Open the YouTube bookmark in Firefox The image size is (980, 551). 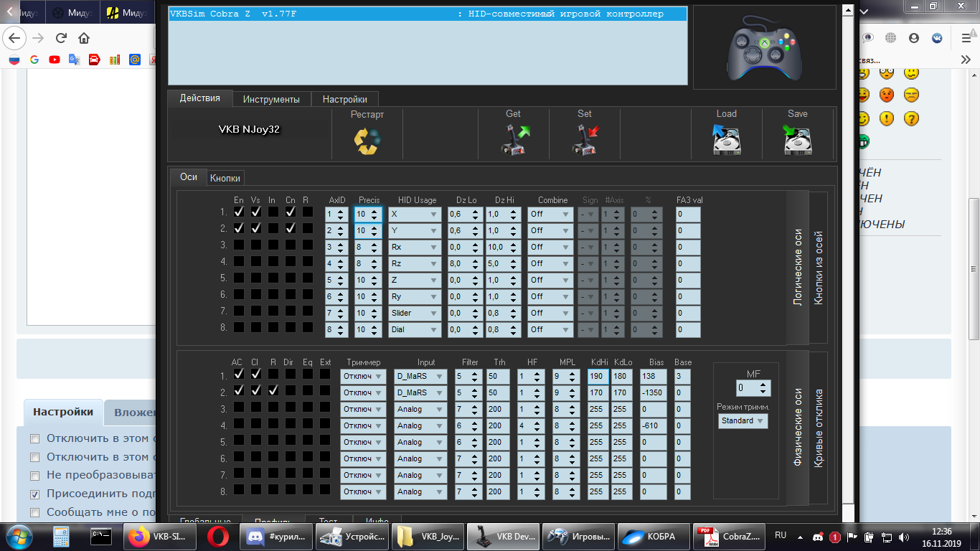[55, 60]
